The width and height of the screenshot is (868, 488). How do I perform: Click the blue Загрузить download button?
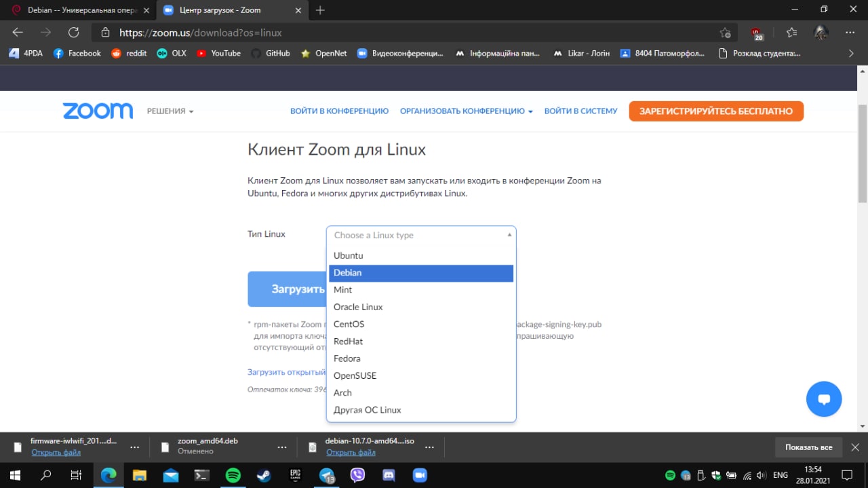click(x=288, y=289)
